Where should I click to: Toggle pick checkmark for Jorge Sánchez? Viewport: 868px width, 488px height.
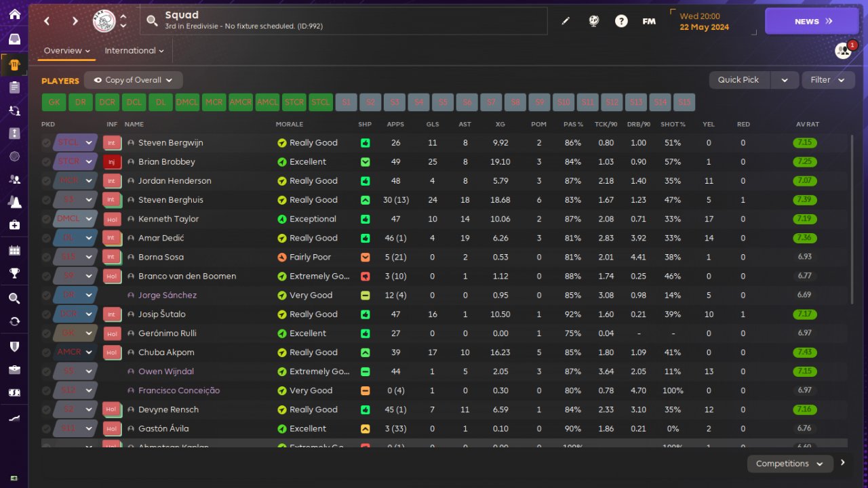click(46, 296)
